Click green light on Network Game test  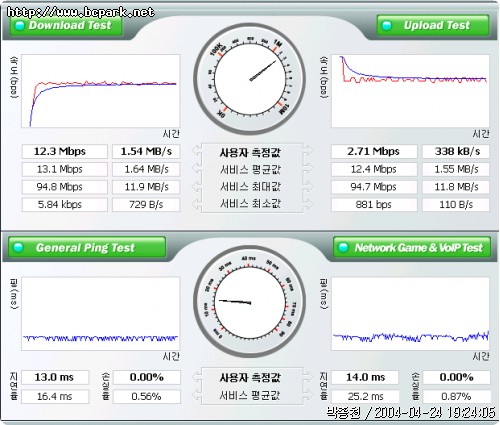coord(343,247)
